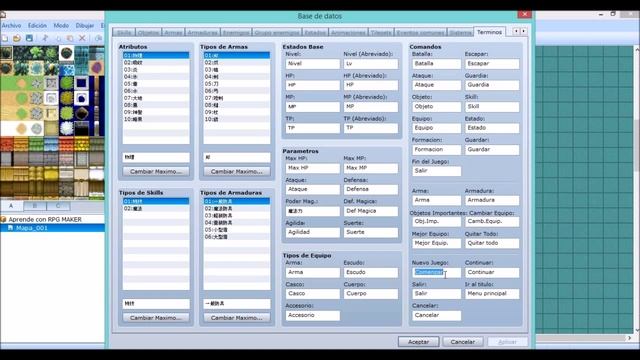This screenshot has width=640, height=360.
Task: Switch to the Armas tab
Action: (x=173, y=33)
